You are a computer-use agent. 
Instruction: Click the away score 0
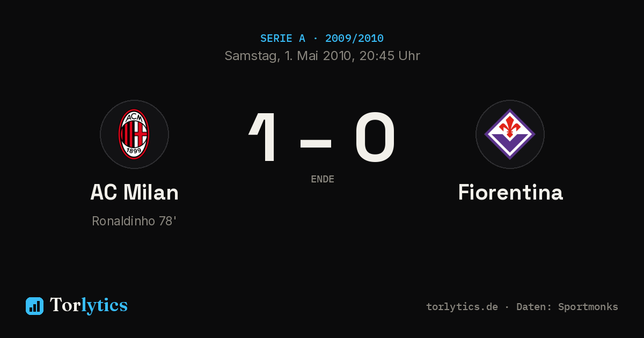[375, 137]
